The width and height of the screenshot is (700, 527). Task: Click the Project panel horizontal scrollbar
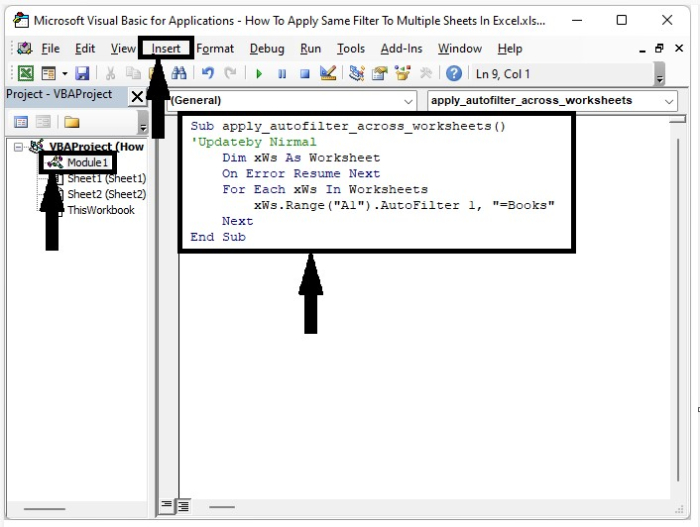pyautogui.click(x=44, y=509)
